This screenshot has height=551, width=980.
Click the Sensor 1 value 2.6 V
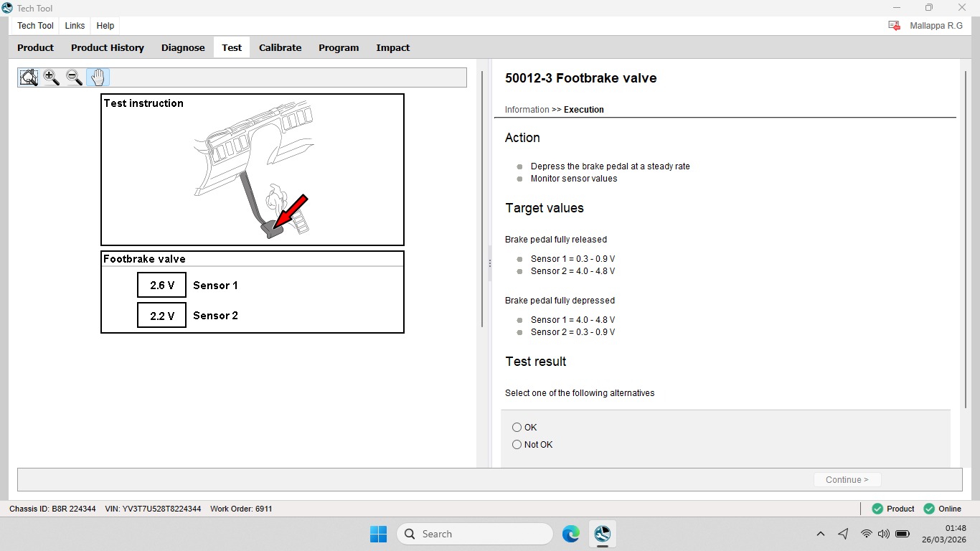tap(161, 285)
